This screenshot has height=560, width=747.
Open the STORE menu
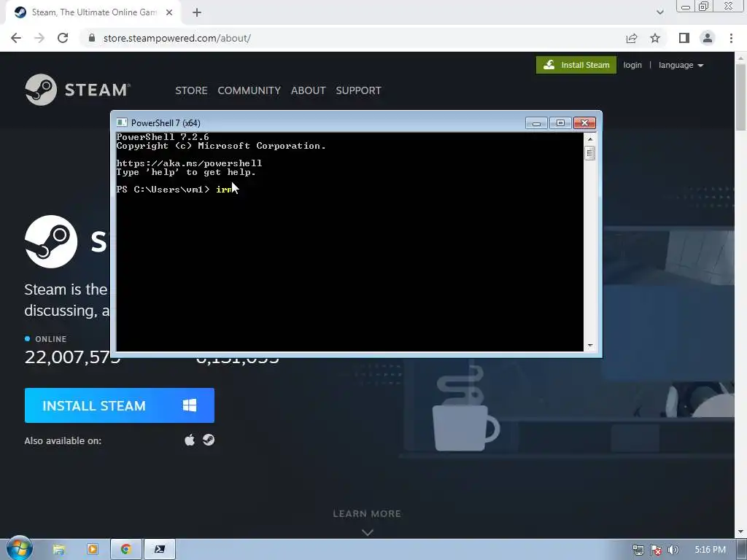(x=191, y=90)
